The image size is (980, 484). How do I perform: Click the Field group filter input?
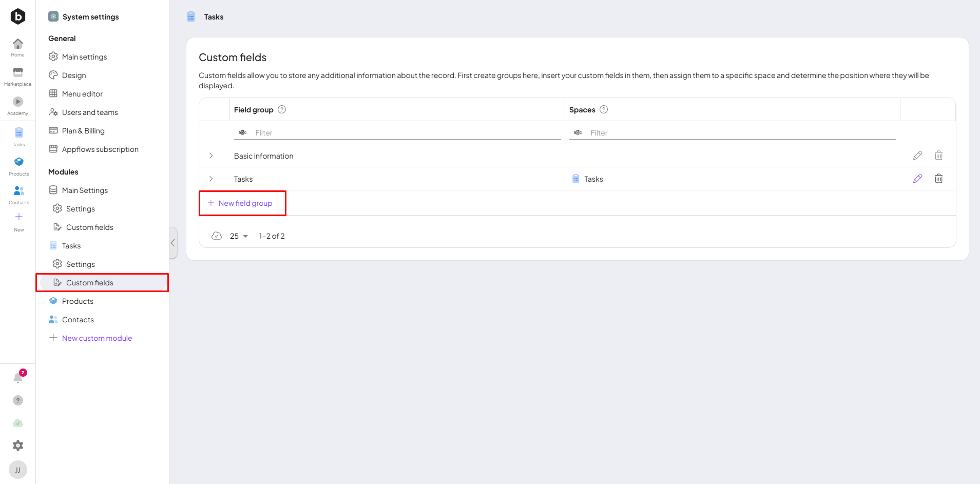coord(406,133)
